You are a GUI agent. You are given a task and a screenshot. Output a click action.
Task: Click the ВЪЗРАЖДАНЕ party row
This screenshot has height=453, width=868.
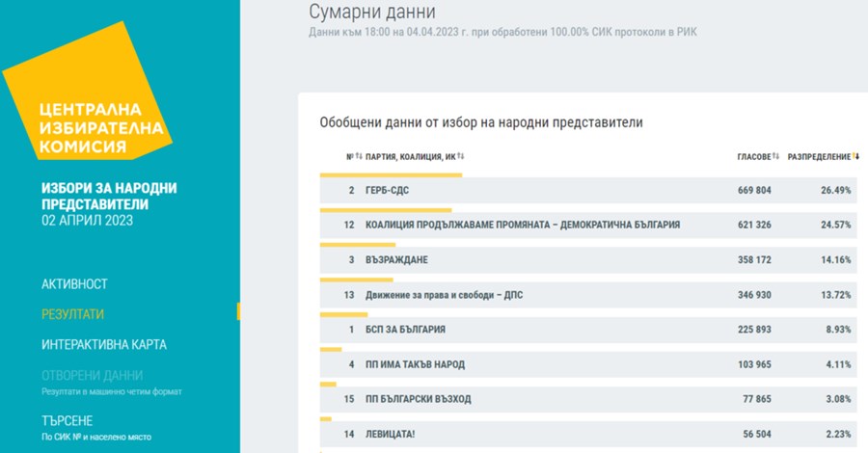(588, 260)
